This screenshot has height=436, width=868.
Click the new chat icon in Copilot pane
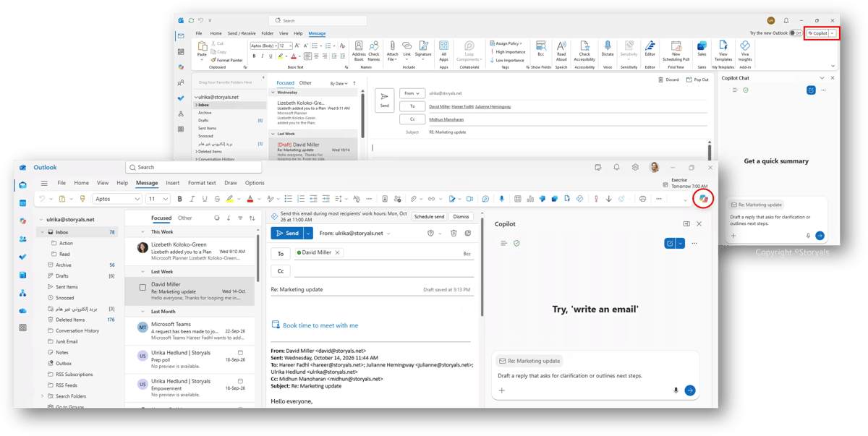click(670, 244)
